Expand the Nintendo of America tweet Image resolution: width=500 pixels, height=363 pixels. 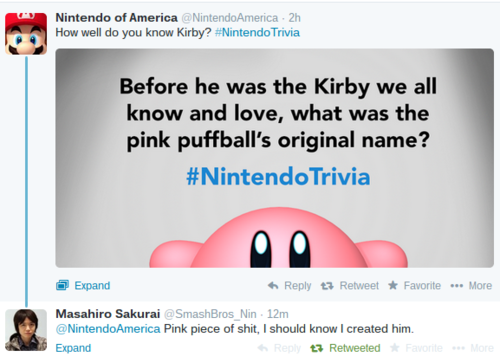coord(92,286)
